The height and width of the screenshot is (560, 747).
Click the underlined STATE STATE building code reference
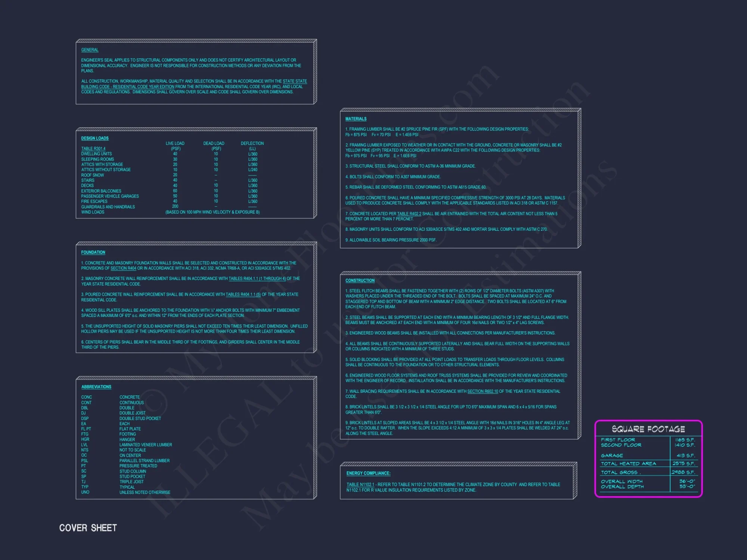pos(294,81)
